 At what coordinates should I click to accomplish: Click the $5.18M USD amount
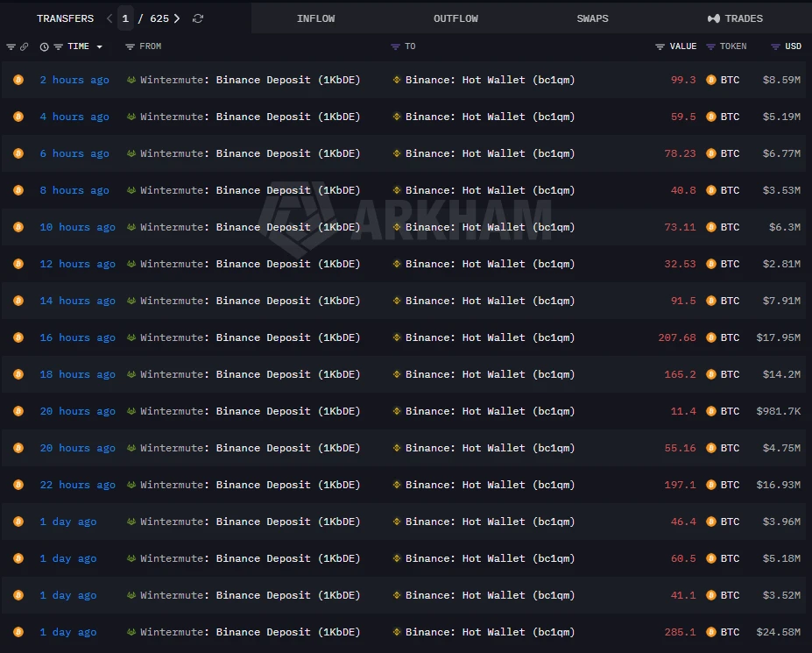coord(781,558)
